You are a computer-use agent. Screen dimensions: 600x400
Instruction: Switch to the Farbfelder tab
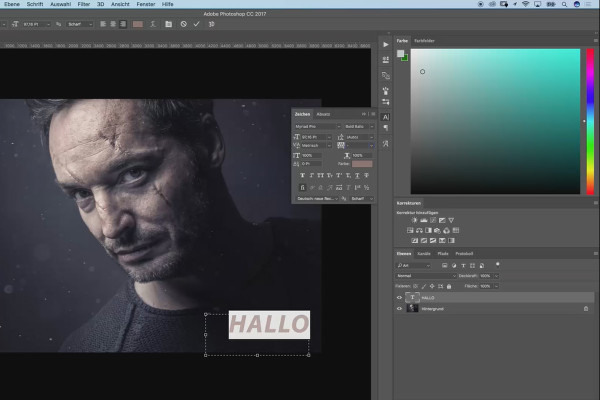424,41
